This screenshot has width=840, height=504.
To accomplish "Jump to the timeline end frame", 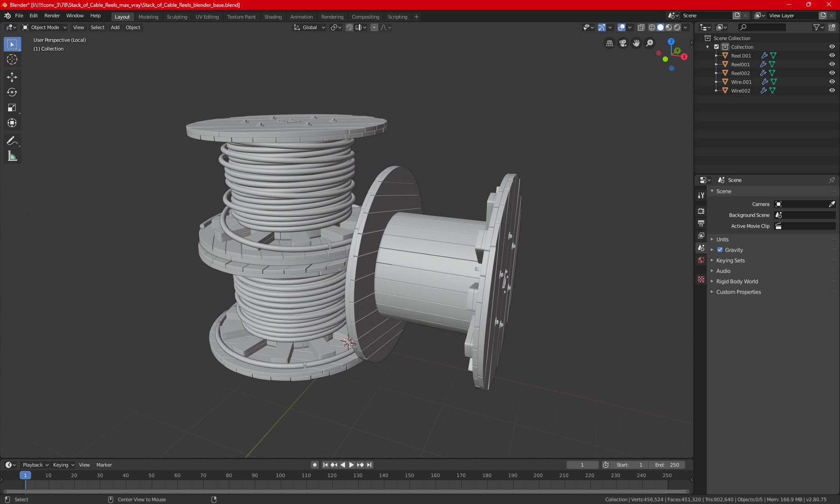I will click(x=369, y=465).
